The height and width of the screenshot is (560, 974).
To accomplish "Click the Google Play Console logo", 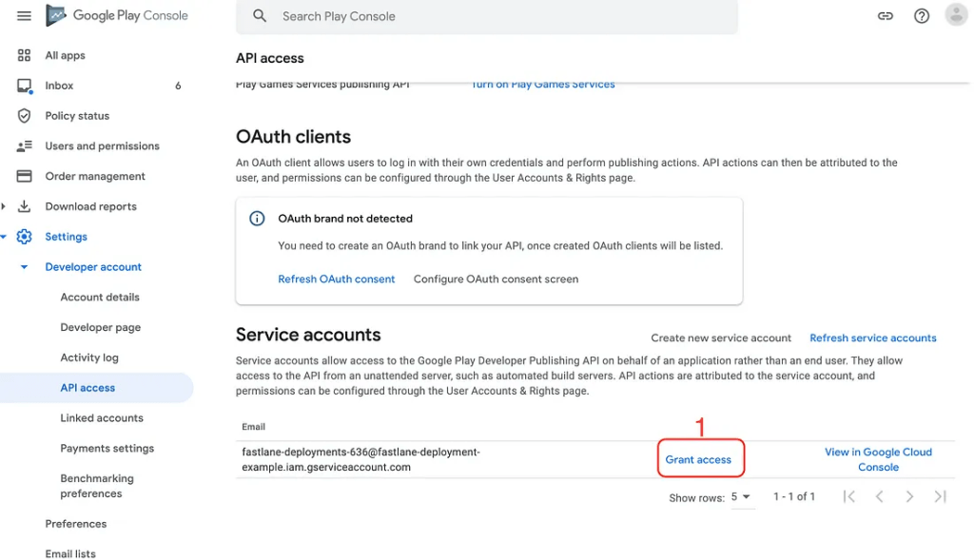I will point(117,15).
